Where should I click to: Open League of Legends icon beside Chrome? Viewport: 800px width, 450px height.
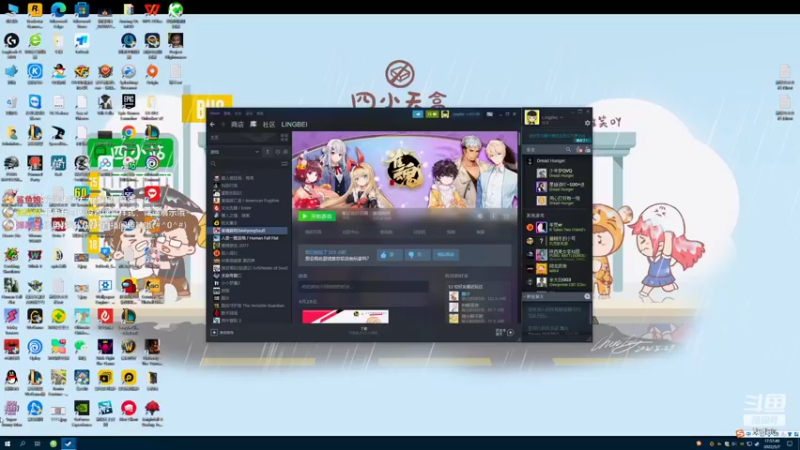tap(152, 133)
